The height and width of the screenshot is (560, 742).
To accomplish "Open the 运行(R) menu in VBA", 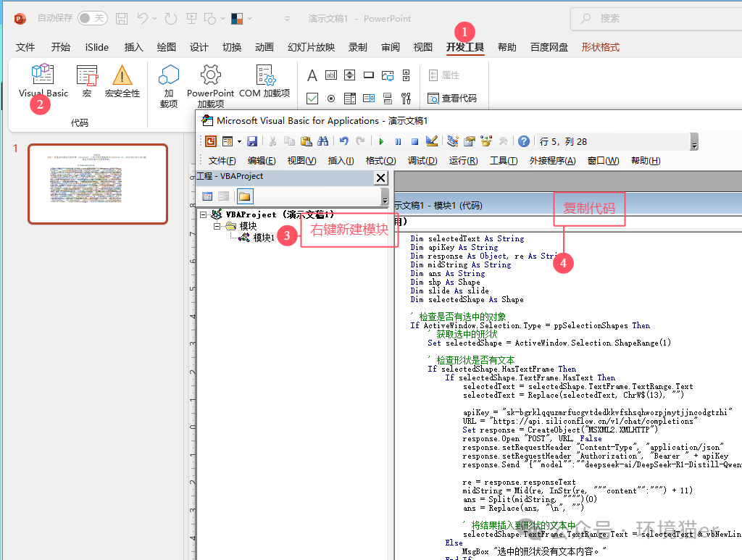I will pos(463,161).
